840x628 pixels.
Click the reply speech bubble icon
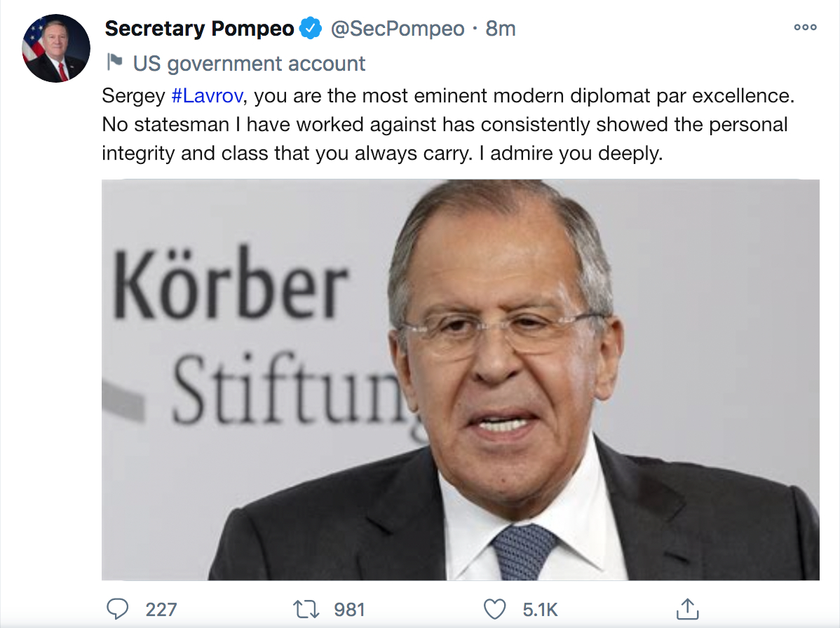(118, 609)
